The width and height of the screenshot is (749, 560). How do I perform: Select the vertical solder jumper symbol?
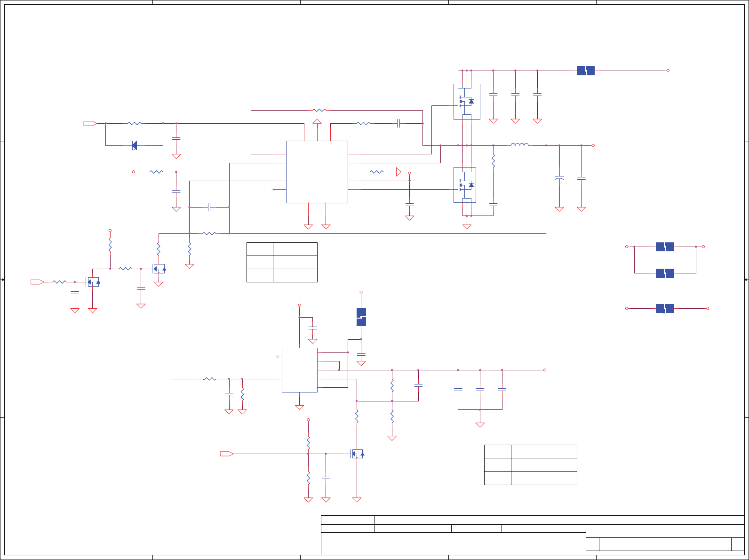361,317
